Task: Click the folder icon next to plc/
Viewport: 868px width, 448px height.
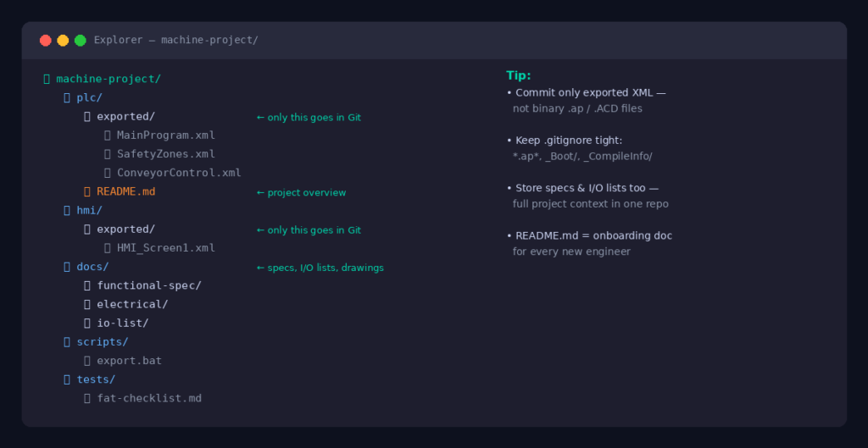Action: (x=67, y=97)
